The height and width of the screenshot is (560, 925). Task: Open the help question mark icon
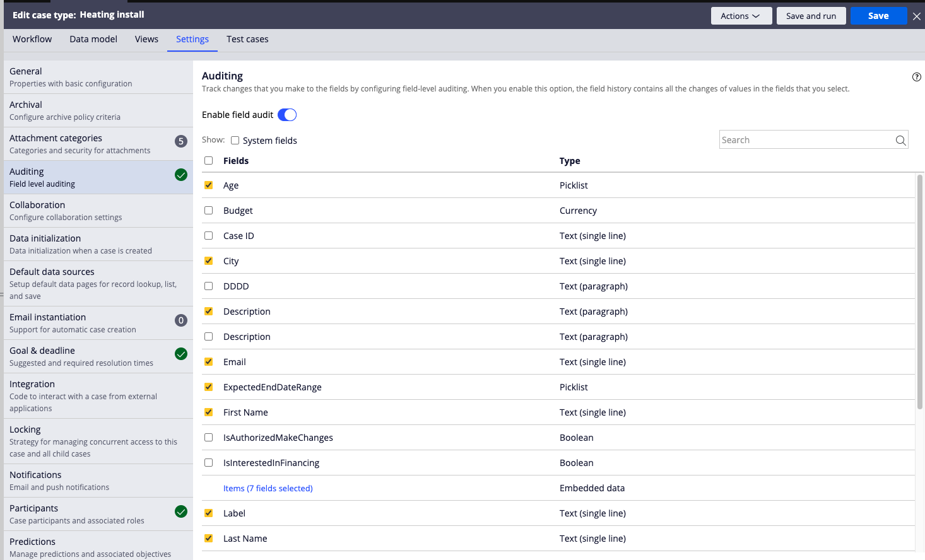917,76
